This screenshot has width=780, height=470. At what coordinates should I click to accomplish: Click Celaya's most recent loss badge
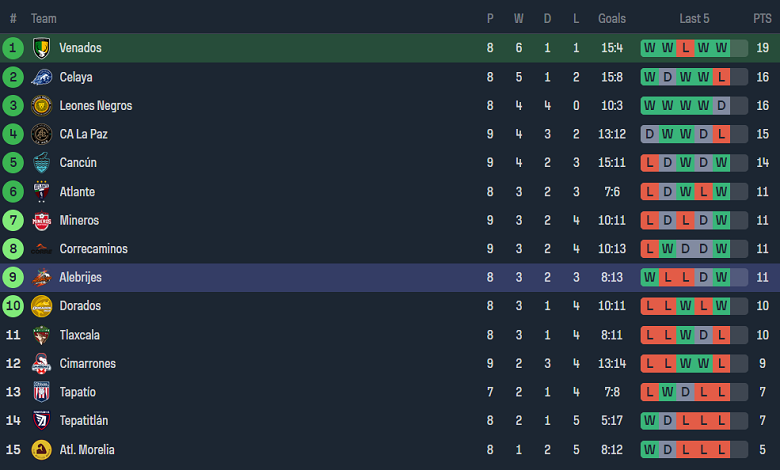(x=721, y=77)
